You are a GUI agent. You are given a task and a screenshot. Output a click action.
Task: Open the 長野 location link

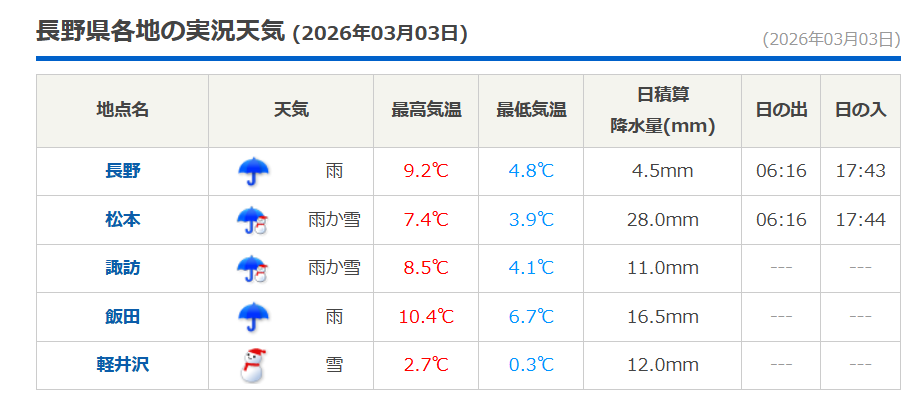tap(123, 171)
